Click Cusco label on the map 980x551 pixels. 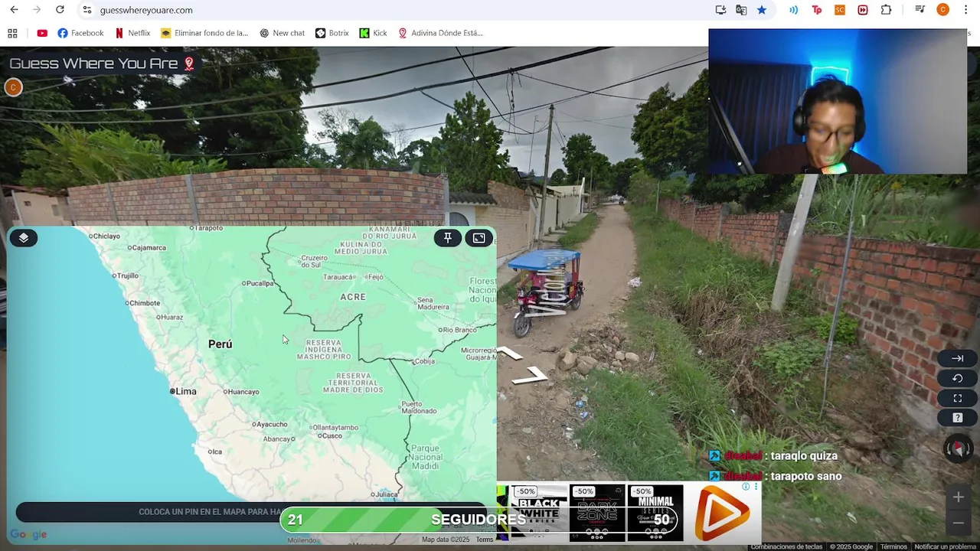coord(332,435)
